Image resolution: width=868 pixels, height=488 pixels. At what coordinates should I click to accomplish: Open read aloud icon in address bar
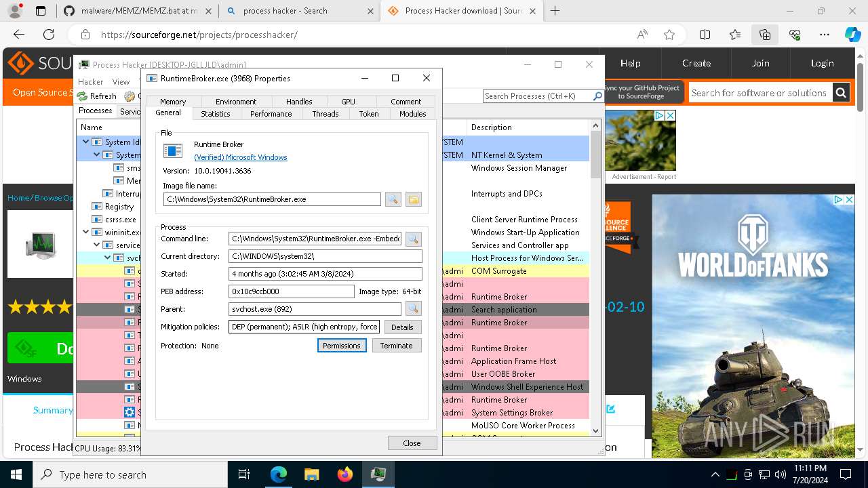[x=642, y=35]
